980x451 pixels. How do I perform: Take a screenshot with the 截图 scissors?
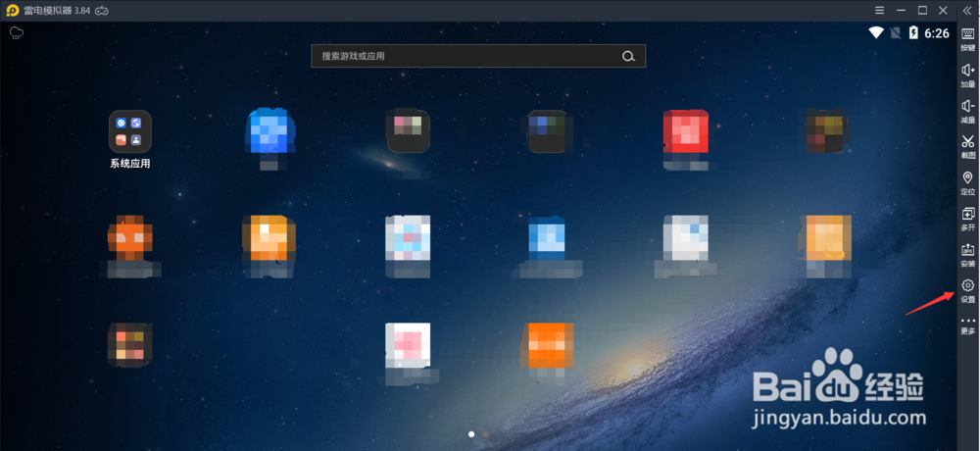point(967,146)
